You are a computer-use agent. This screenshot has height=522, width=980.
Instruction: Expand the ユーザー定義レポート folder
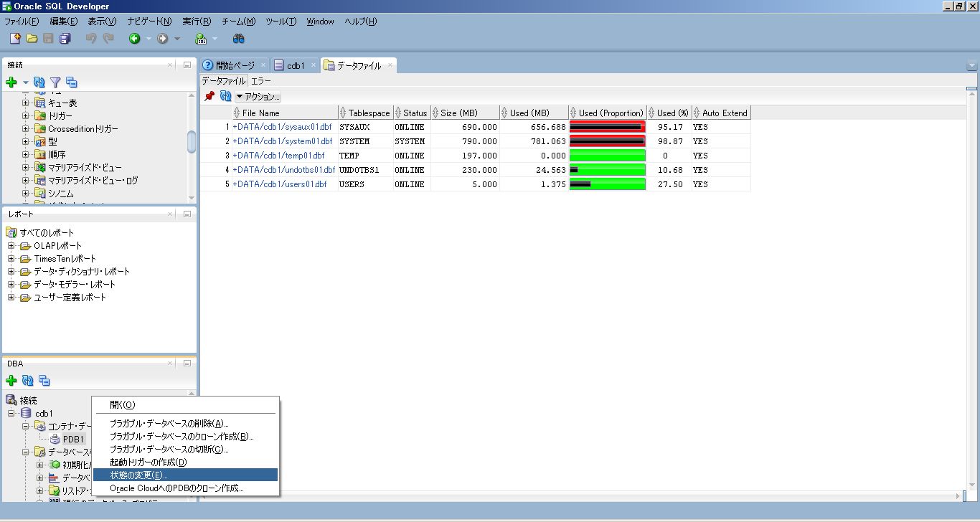(11, 297)
